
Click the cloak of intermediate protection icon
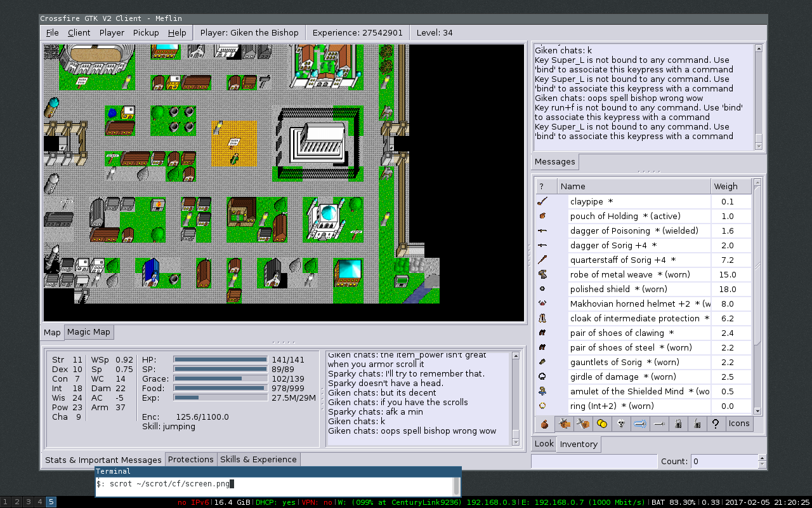tap(542, 318)
